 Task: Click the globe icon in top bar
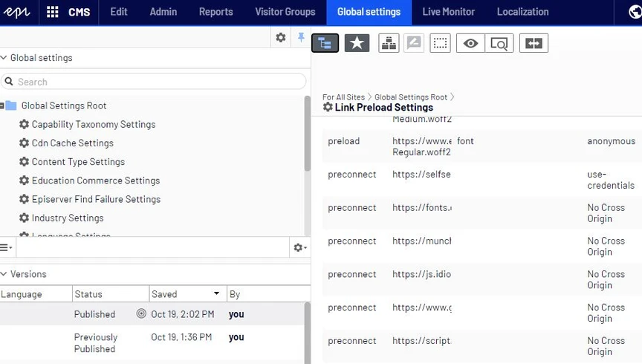pyautogui.click(x=635, y=12)
